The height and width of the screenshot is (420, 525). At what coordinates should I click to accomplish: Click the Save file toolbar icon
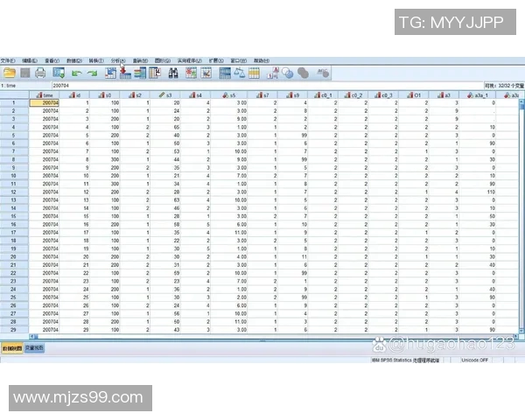[25, 73]
